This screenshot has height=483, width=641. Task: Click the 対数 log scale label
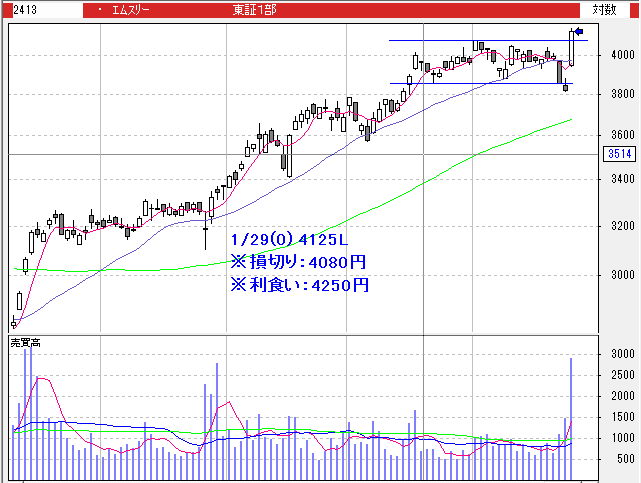pyautogui.click(x=604, y=9)
